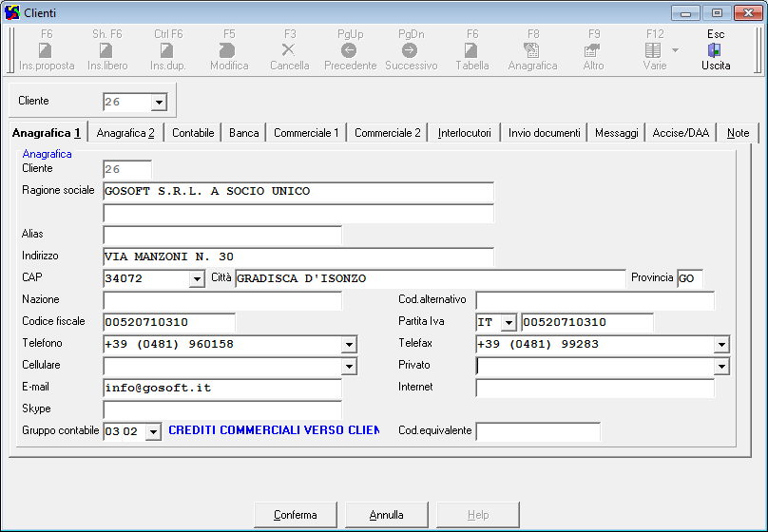Viewport: 768px width, 532px height.
Task: Expand the Varie dropdown arrow
Action: click(676, 50)
